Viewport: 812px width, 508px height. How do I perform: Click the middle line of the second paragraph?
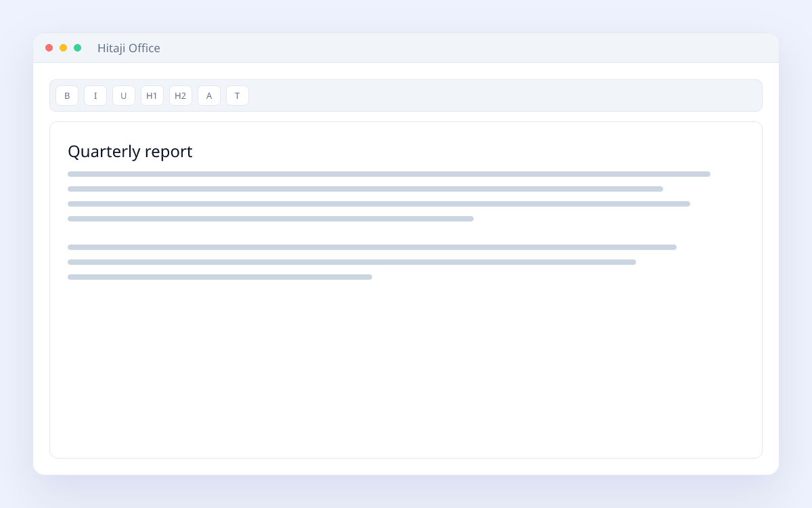coord(352,262)
